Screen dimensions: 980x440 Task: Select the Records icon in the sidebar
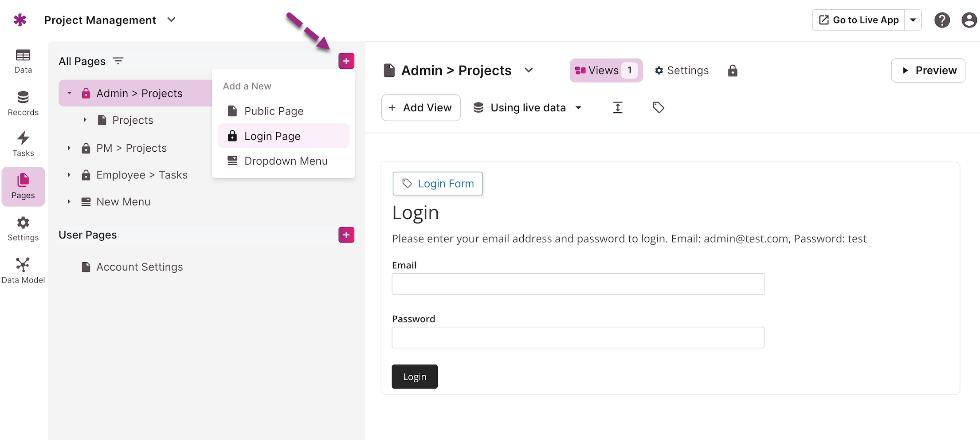[23, 103]
